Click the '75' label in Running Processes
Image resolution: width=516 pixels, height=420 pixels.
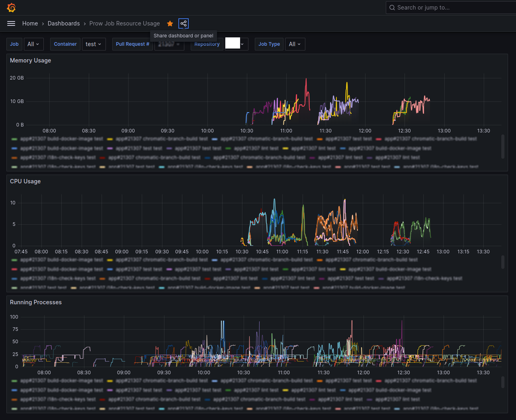(15, 329)
